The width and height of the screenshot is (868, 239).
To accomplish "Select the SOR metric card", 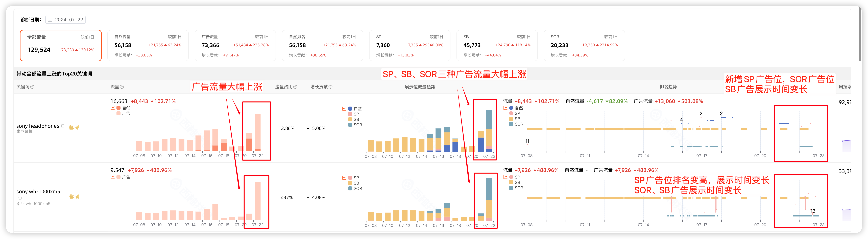I will 584,46.
